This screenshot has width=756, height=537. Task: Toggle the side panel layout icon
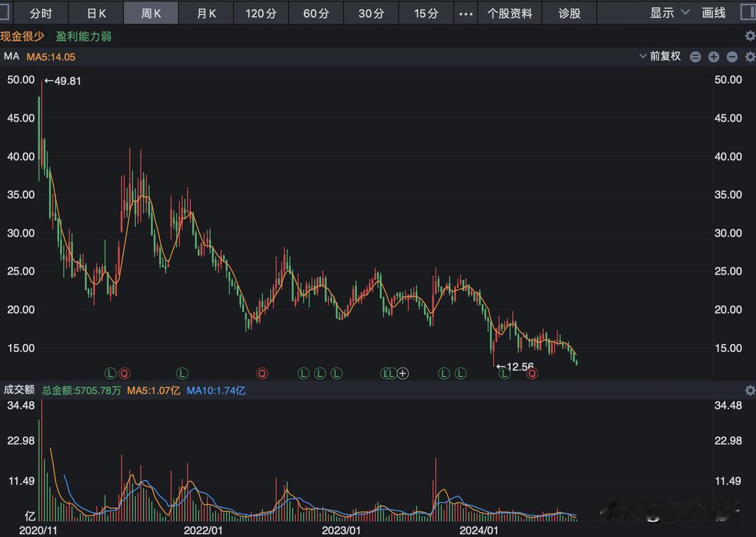point(748,13)
